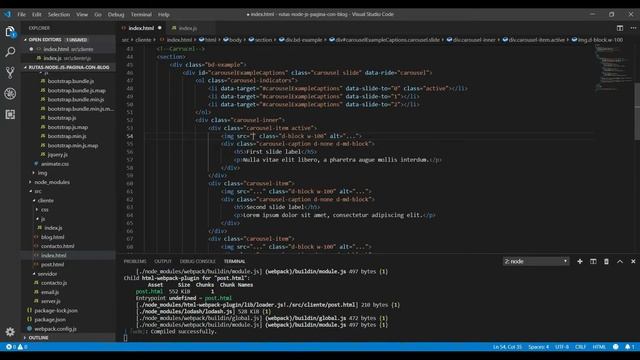Change encoding via UTF-8 status item
Viewport: 640px width, 360px height.
562,347
